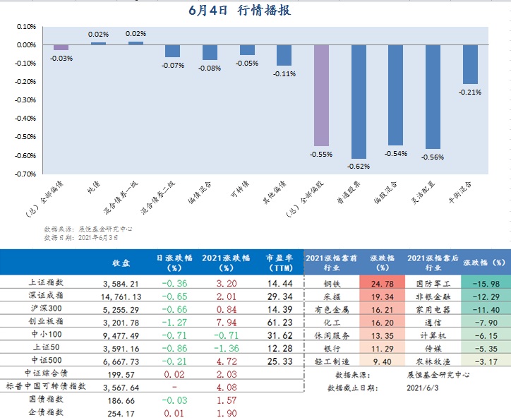
Task: Click the 钢铁 industry cell
Action: click(332, 284)
